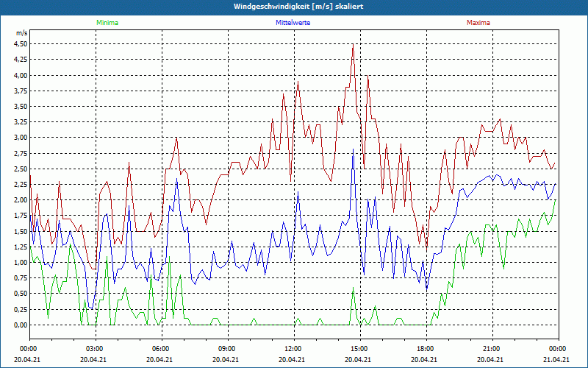Click the 2,25 y-axis value
This screenshot has width=588, height=368.
click(x=21, y=185)
